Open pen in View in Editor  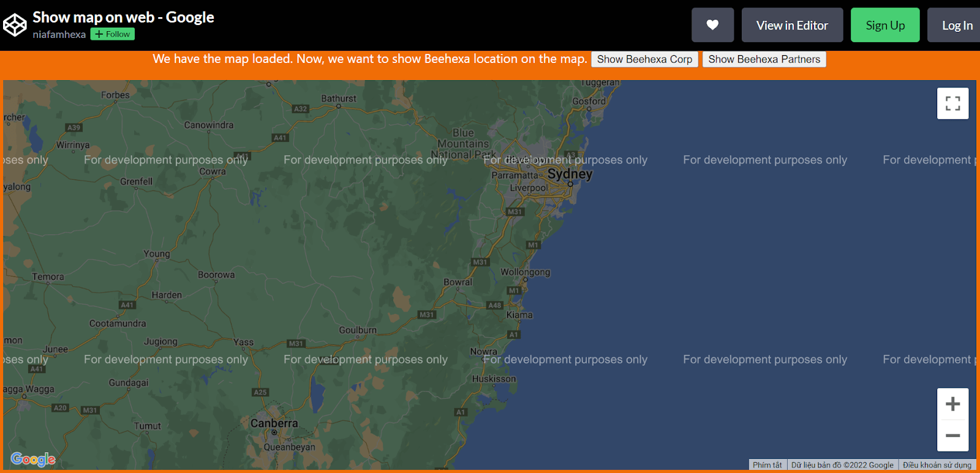tap(792, 25)
